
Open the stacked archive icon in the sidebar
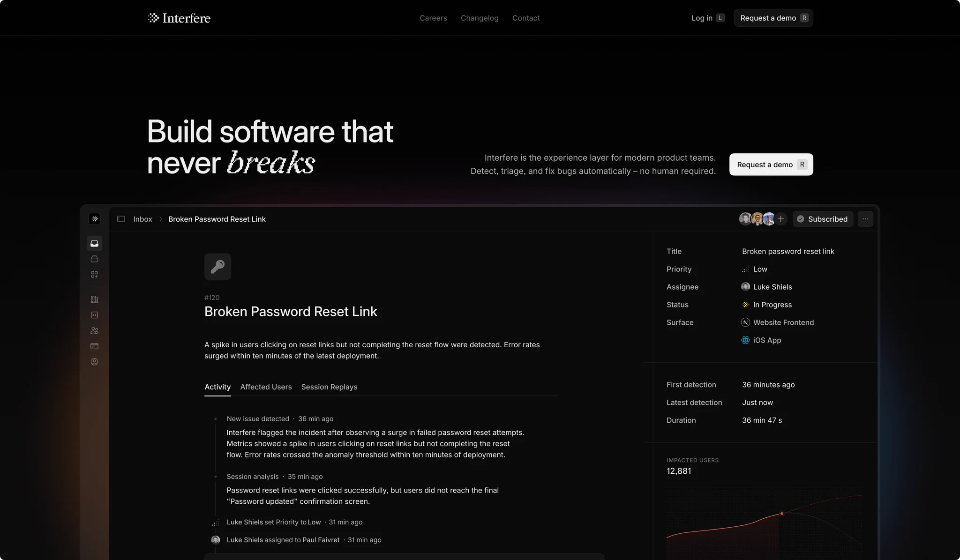[94, 259]
